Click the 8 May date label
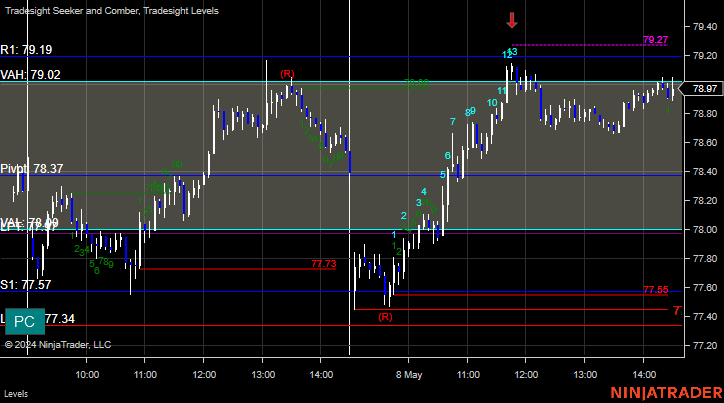724x403 pixels. click(x=409, y=375)
